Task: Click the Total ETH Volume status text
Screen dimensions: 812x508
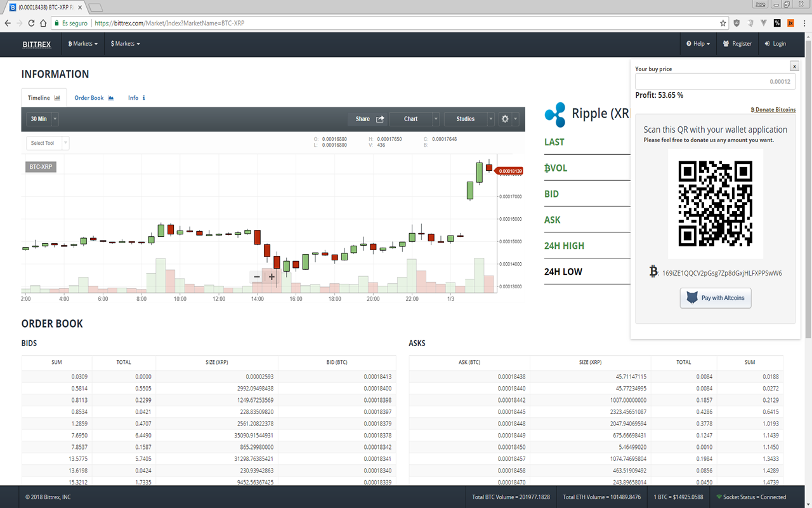Action: 601,497
